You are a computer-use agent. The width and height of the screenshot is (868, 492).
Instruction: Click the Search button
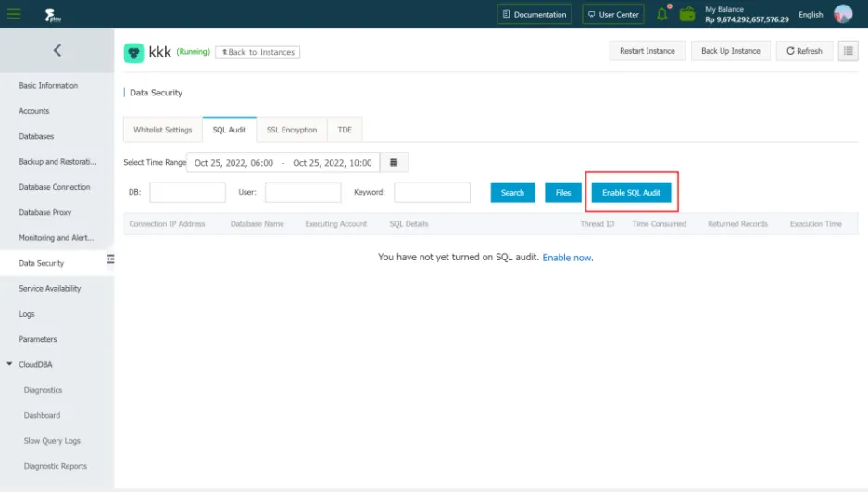[x=512, y=192]
